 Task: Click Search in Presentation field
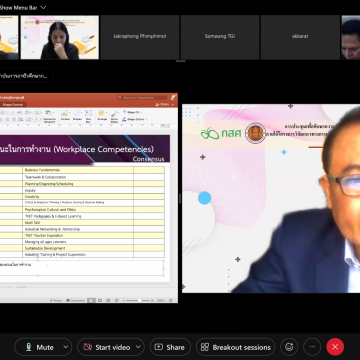coord(142,98)
